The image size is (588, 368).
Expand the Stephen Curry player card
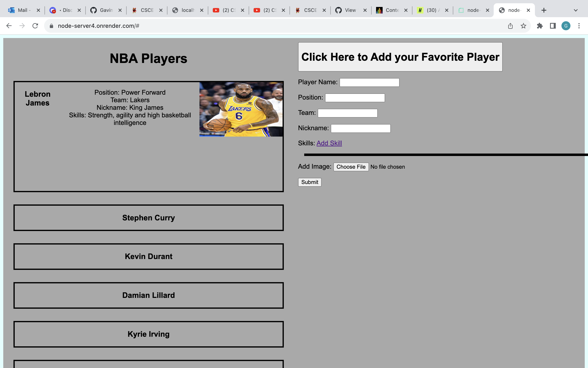[148, 218]
